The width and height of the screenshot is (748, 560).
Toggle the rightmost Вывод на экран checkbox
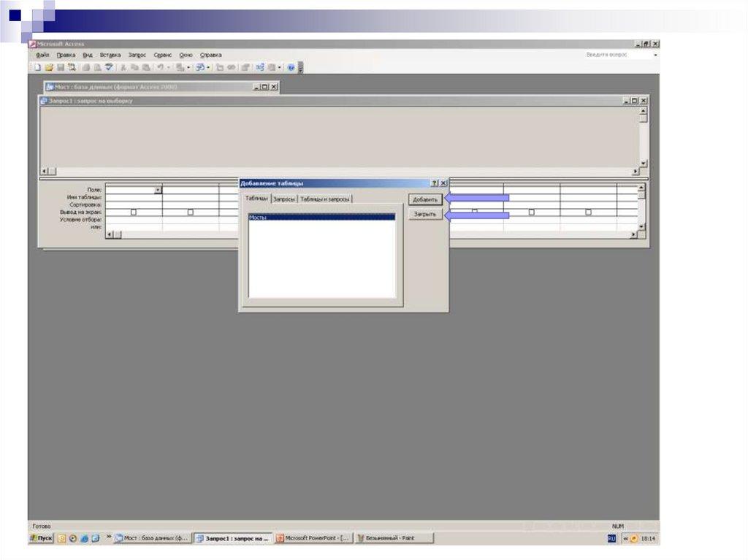pyautogui.click(x=588, y=212)
